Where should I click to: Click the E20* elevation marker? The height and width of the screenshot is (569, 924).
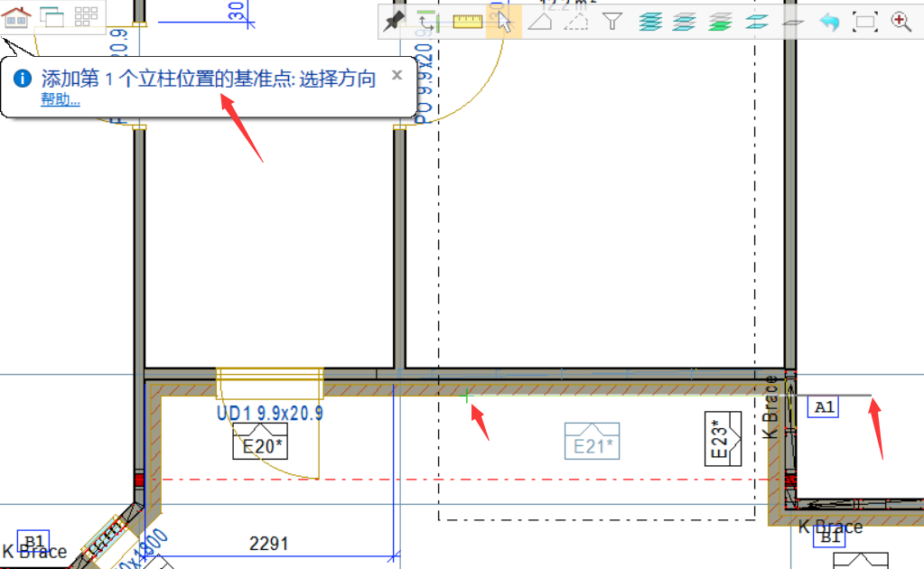pos(260,441)
